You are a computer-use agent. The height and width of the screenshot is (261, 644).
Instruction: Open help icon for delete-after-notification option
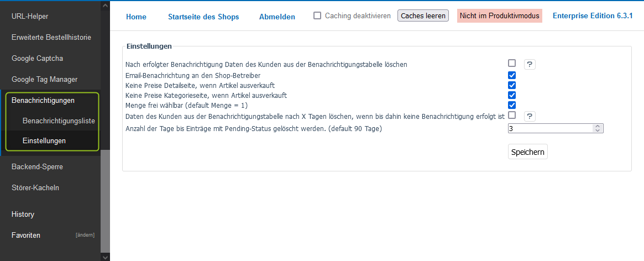(x=530, y=64)
